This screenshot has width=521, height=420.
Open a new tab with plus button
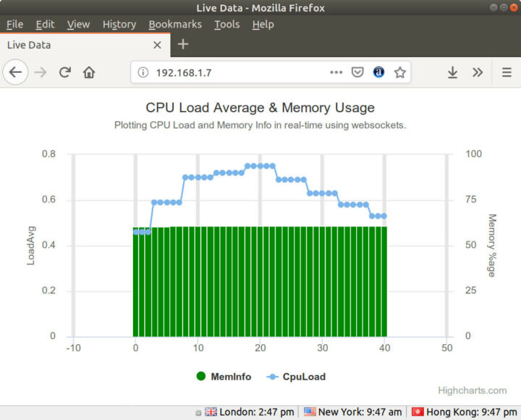click(x=183, y=44)
